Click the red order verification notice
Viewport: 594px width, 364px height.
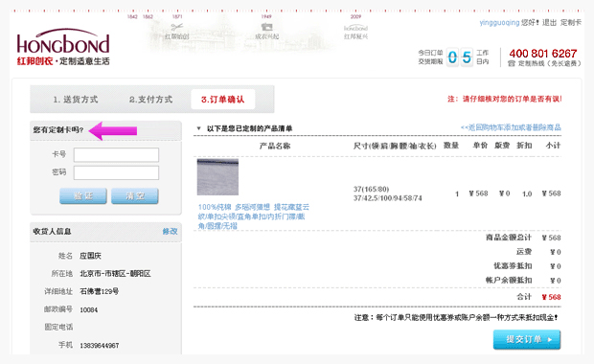point(505,99)
